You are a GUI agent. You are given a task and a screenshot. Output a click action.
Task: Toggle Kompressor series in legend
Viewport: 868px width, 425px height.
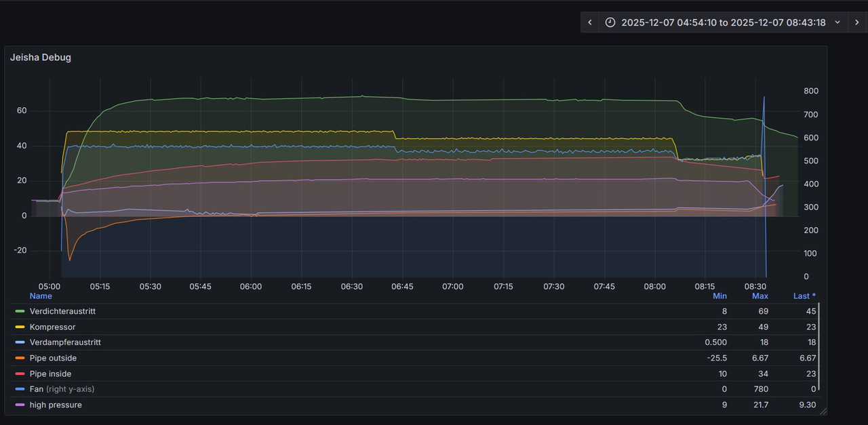52,327
